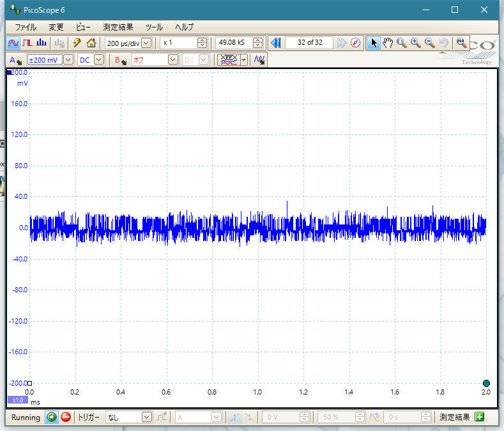This screenshot has width=504, height=431.
Task: Adjust x 1 zoom factor stepper
Action: point(202,43)
